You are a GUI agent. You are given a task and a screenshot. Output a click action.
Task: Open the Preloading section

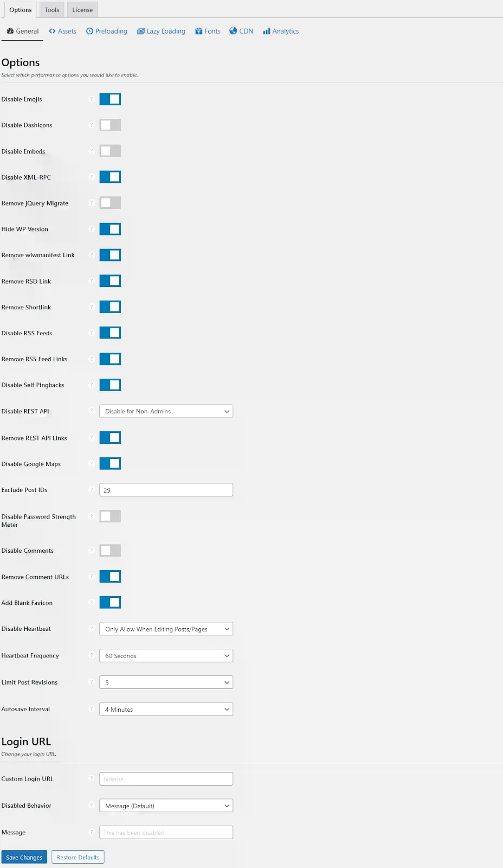(107, 31)
